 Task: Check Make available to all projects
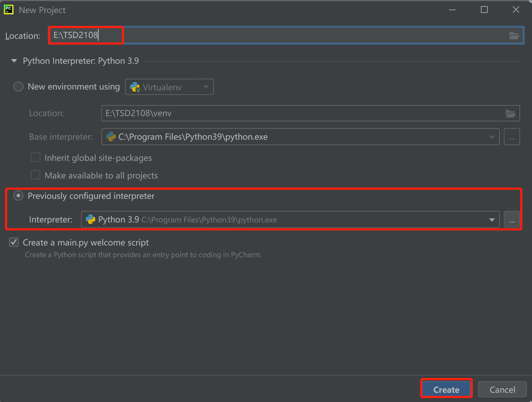pyautogui.click(x=36, y=175)
